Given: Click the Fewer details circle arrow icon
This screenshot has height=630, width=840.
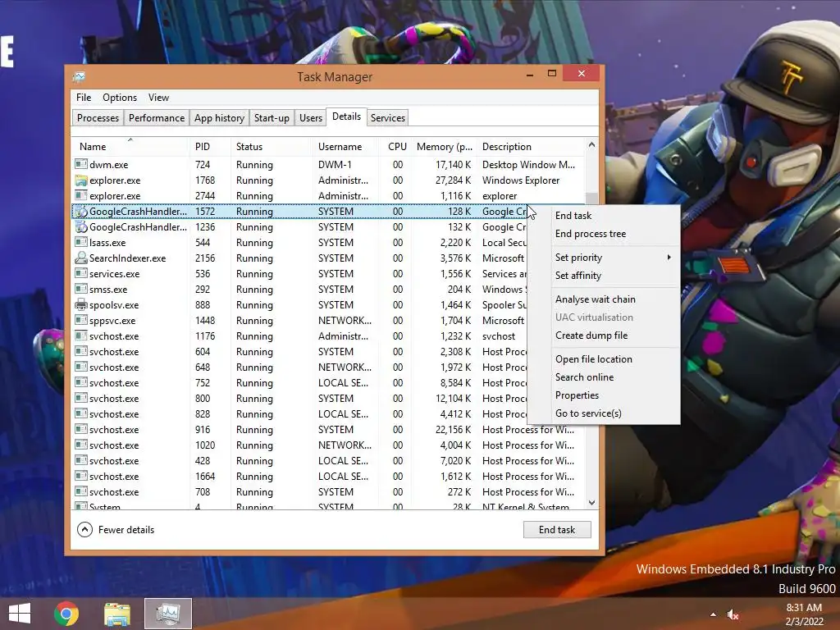Looking at the screenshot, I should 84,530.
